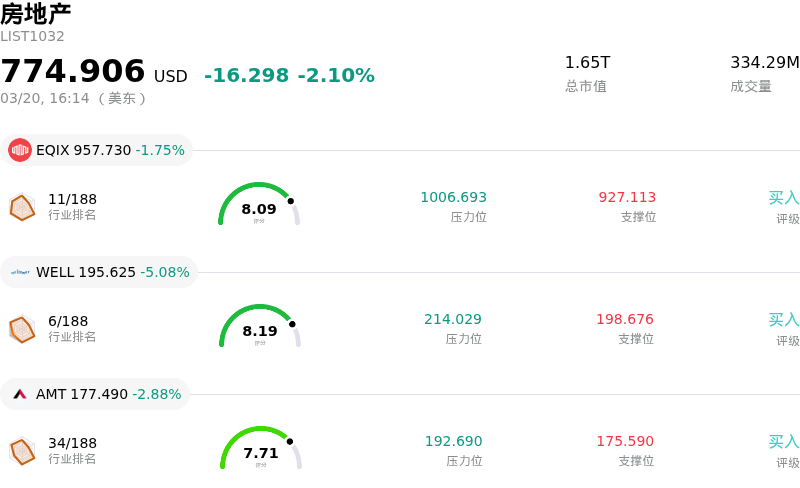
Task: Click the EQIX red company logo icon
Action: (20, 150)
